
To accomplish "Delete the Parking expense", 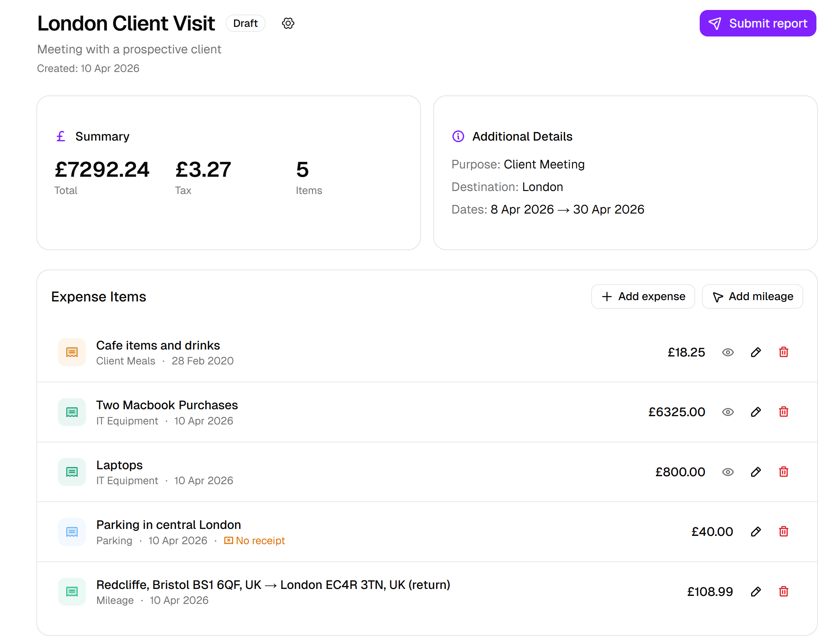I will [x=783, y=532].
